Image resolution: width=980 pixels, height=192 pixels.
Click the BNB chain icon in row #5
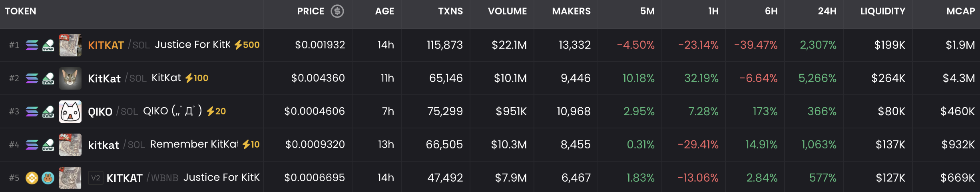(32, 178)
